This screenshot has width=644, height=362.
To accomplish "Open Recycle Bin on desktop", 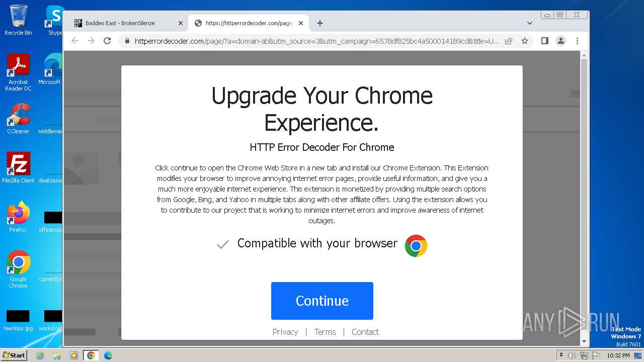I will click(x=18, y=20).
